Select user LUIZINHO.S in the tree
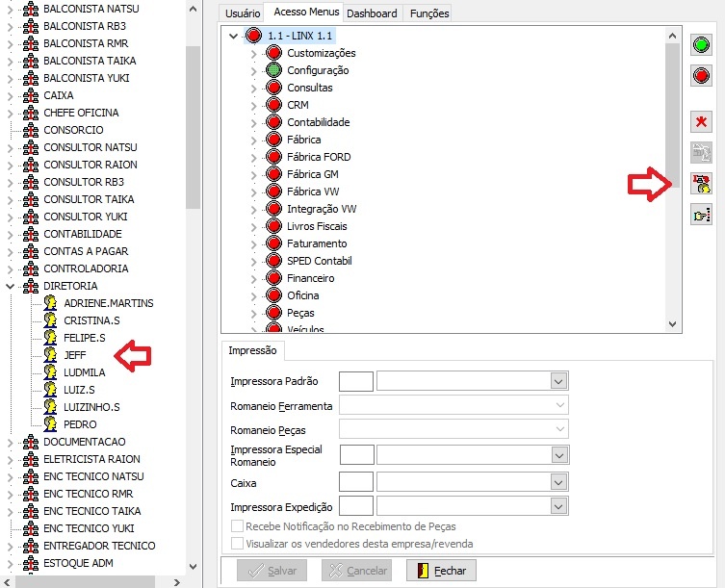Image resolution: width=725 pixels, height=588 pixels. click(91, 407)
